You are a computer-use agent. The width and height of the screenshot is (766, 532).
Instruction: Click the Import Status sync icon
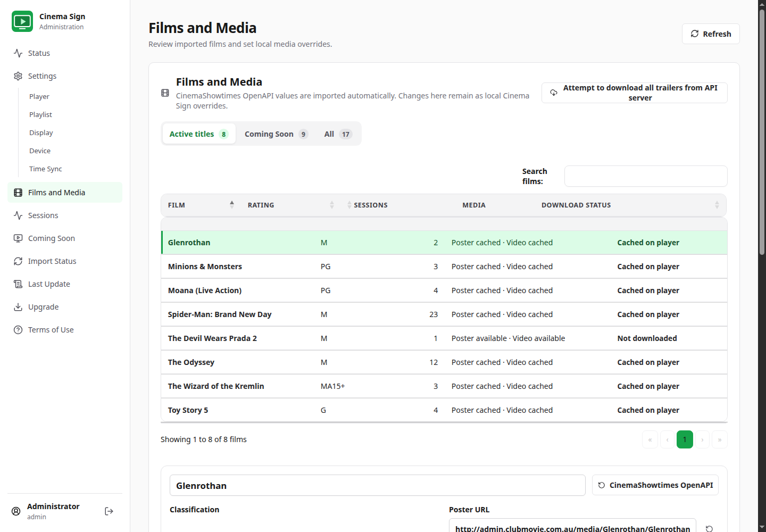click(x=18, y=261)
